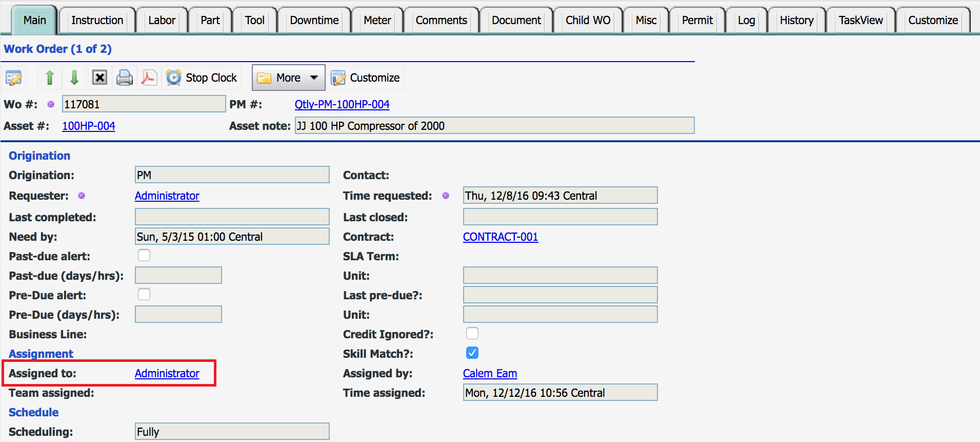980x442 pixels.
Task: Click the Origination field showing PM
Action: (x=232, y=175)
